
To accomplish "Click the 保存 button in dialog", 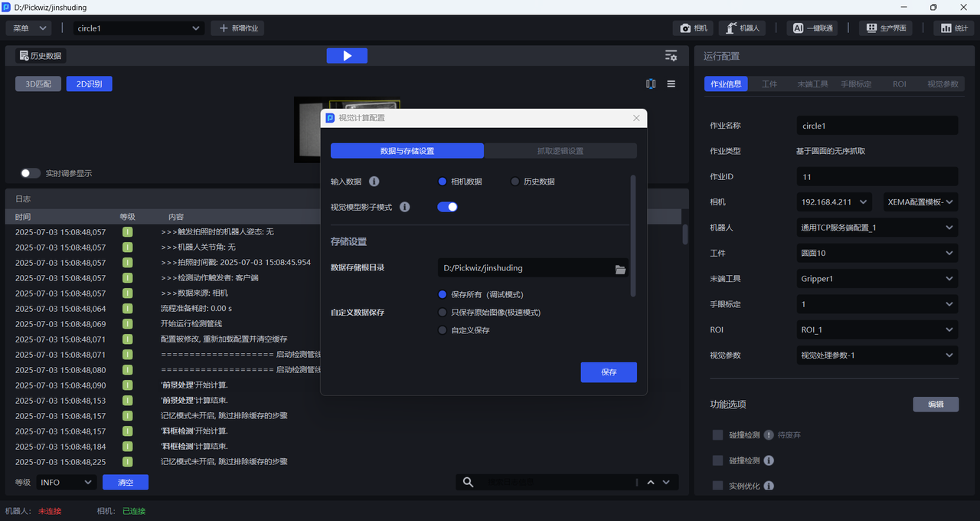I will point(609,372).
